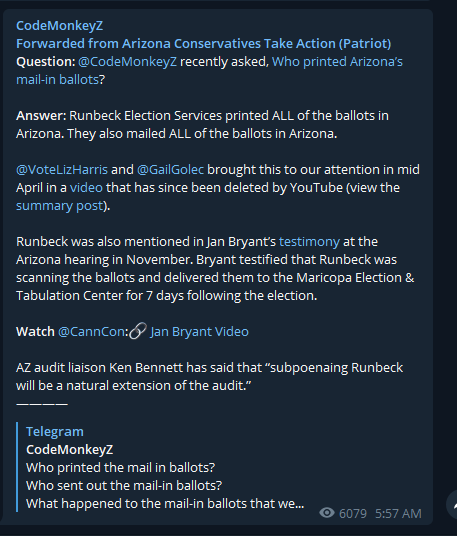Viewport: 457px width, 536px height.
Task: Click the @GailGolec mention
Action: point(170,170)
